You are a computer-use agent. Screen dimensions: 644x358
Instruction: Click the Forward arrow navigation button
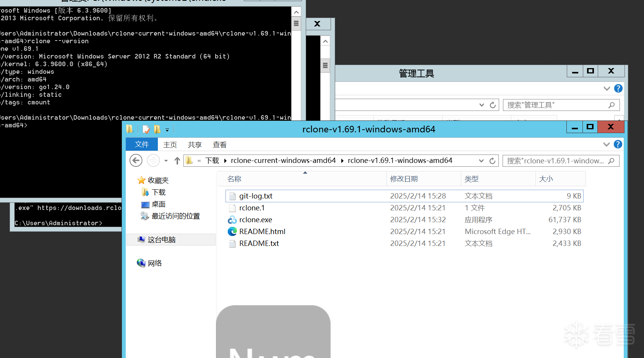[153, 161]
